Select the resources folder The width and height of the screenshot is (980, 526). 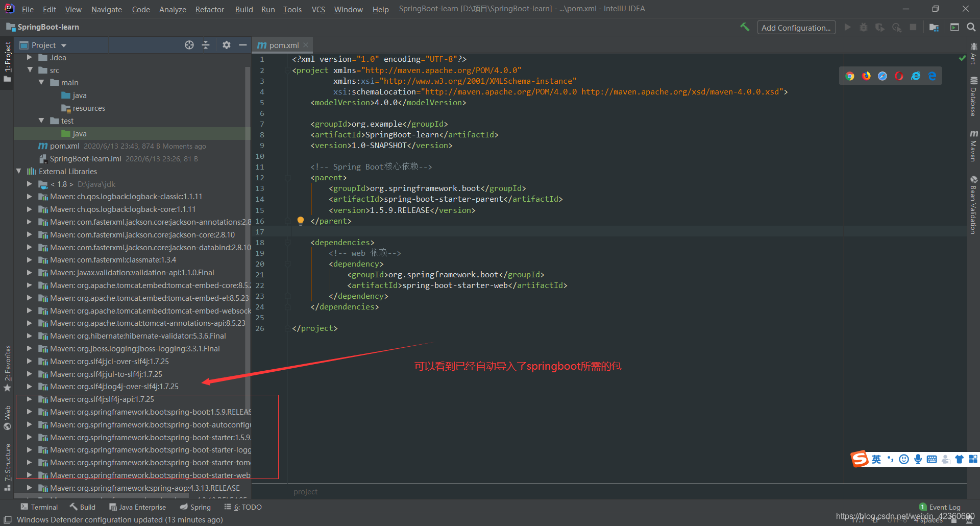89,108
